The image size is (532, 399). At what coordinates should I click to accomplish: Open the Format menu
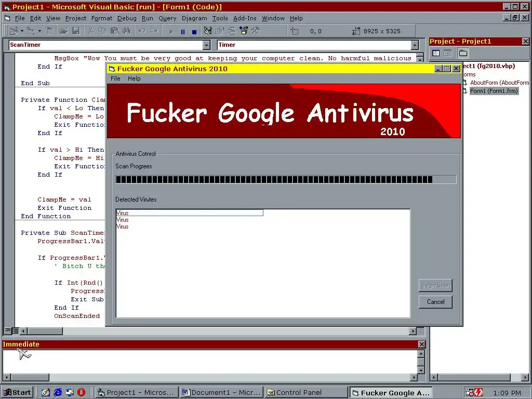[102, 18]
